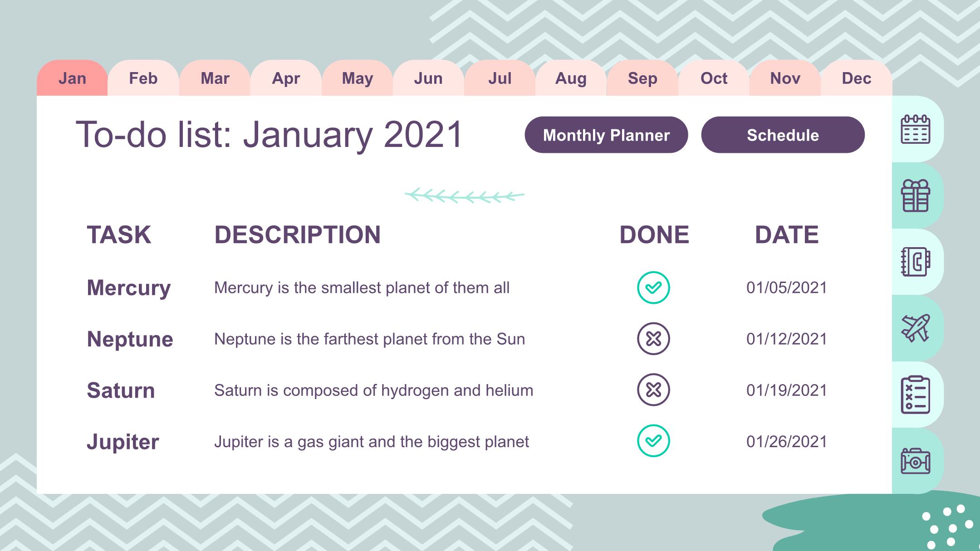Open the clipboard checklist icon

click(x=915, y=395)
